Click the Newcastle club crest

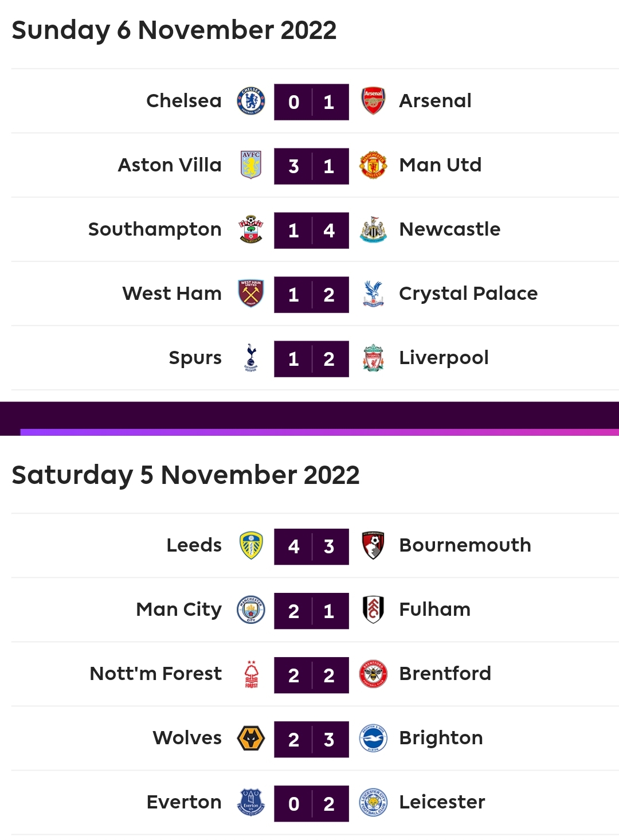point(373,230)
